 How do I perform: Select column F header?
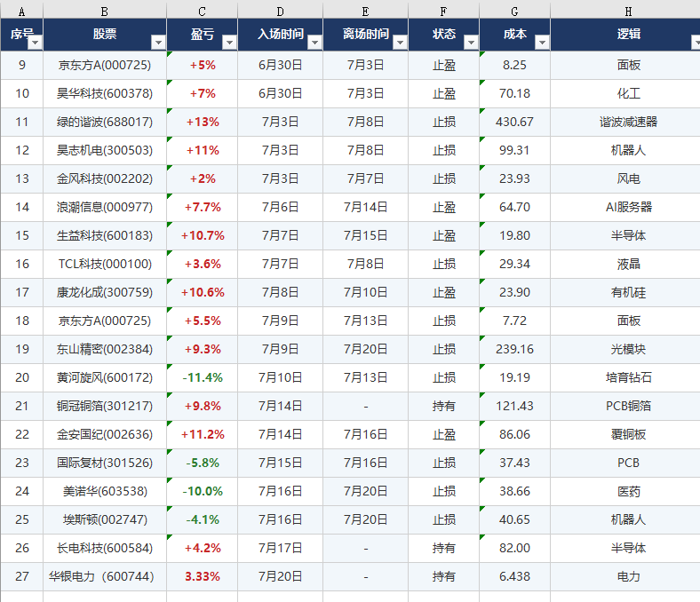444,12
